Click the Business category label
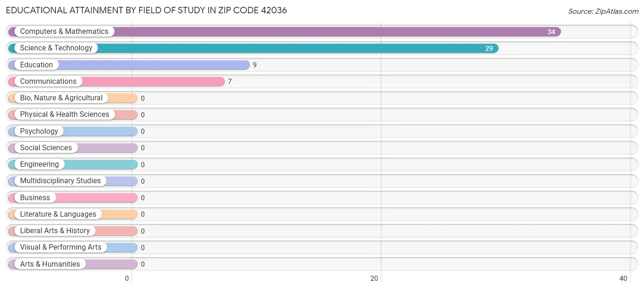 click(x=35, y=198)
